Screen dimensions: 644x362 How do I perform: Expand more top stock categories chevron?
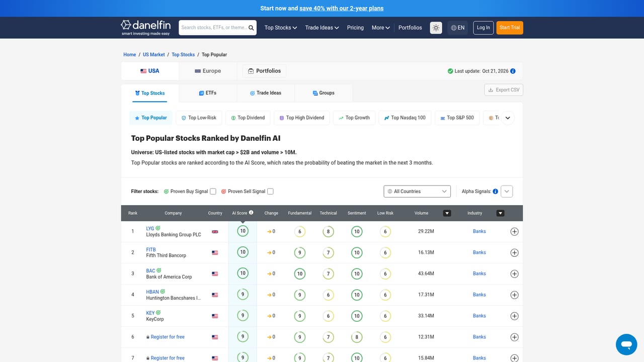508,118
